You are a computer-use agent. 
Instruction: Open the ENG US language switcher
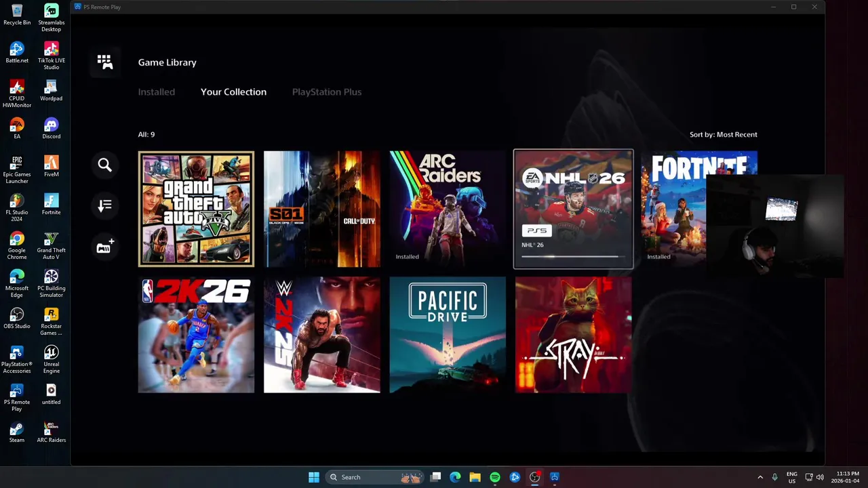point(792,477)
